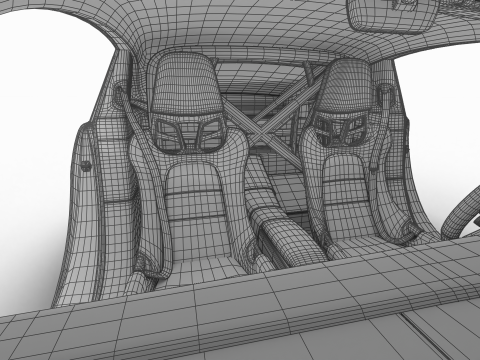
Task: Select the left seat headrest mesh
Action: [x=186, y=83]
